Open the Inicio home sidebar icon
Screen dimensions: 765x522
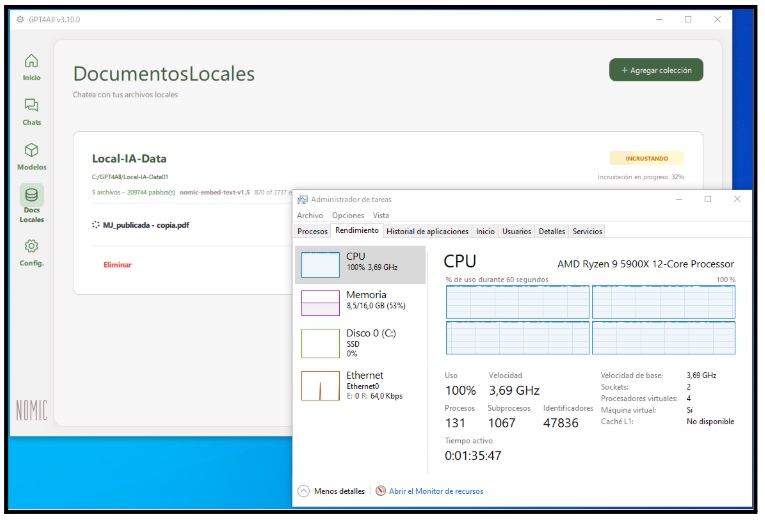point(32,61)
